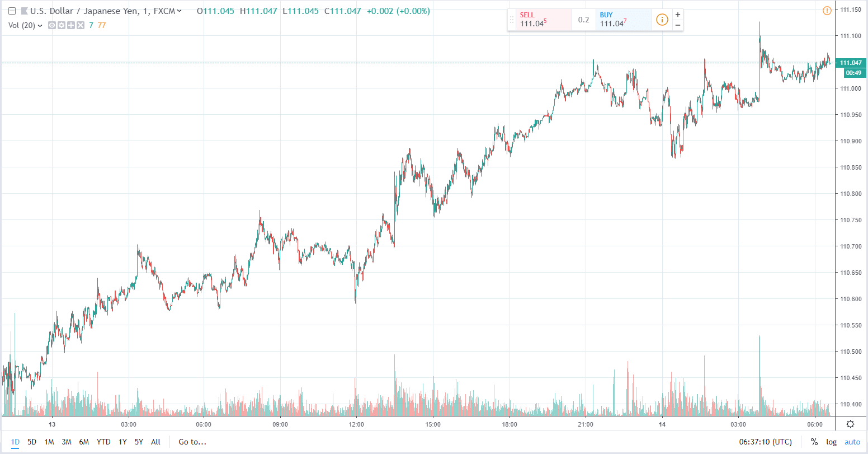Open the U.S. Dollar / Japanese Yen symbol dropdown
The width and height of the screenshot is (868, 454).
178,11
